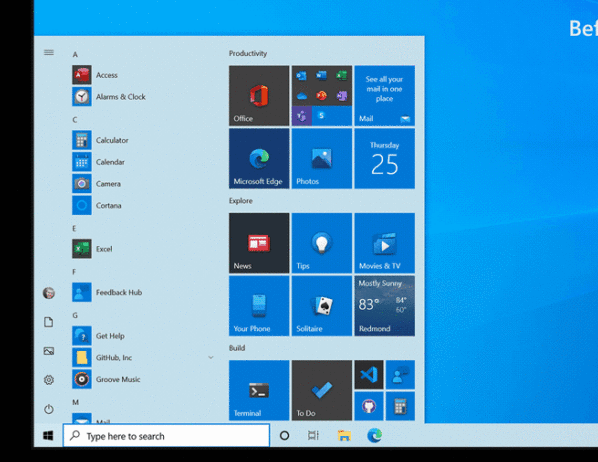Click the Explore group header

click(241, 201)
